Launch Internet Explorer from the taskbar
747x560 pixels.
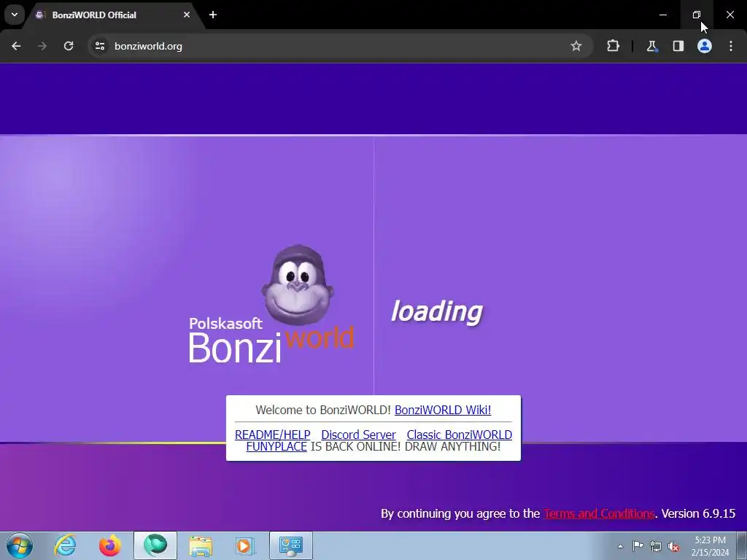click(65, 545)
